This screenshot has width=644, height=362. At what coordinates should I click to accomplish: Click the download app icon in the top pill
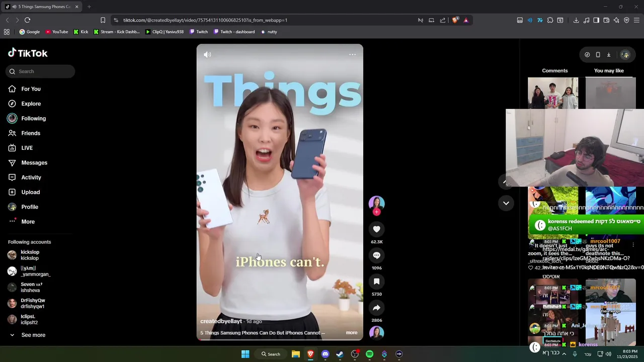[x=608, y=55]
